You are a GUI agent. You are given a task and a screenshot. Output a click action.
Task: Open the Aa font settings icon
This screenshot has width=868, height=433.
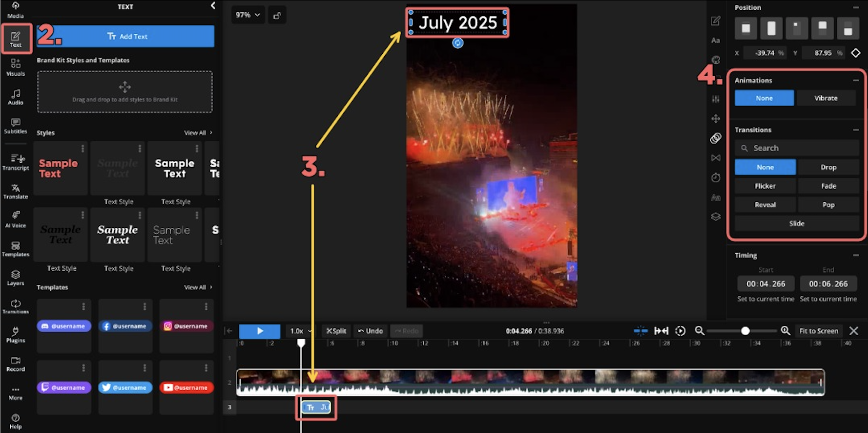pos(715,40)
